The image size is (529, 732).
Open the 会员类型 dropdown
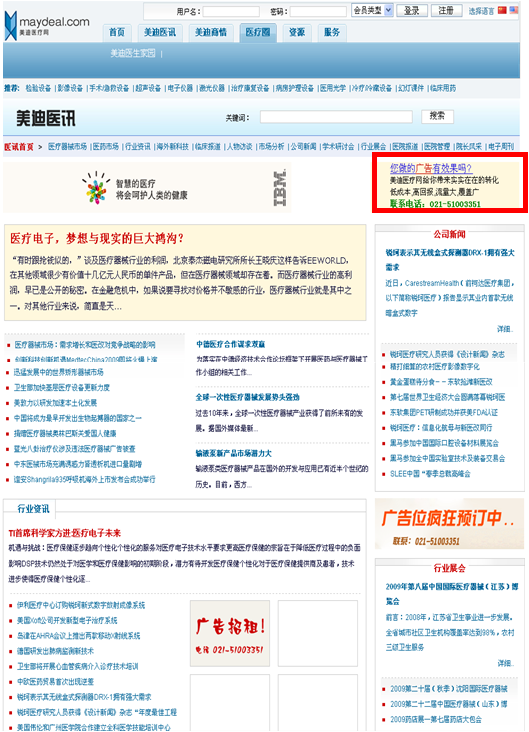point(372,10)
